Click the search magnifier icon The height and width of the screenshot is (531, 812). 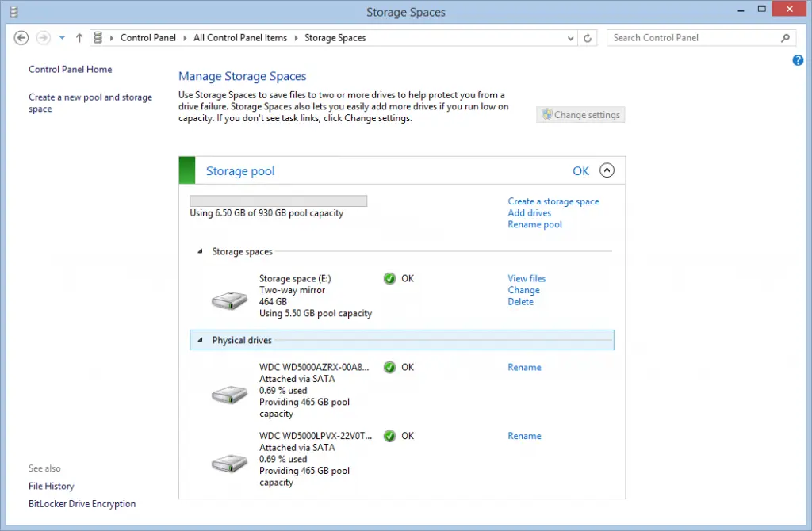786,38
